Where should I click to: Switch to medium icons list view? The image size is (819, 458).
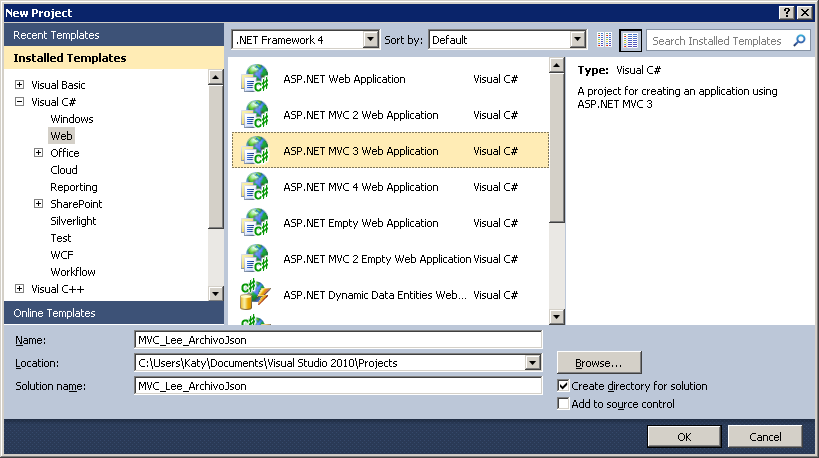(630, 40)
